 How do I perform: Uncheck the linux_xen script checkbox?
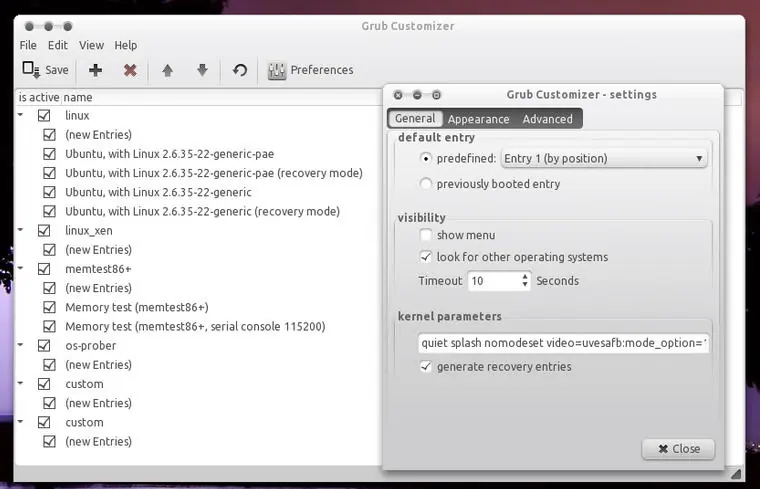click(44, 230)
